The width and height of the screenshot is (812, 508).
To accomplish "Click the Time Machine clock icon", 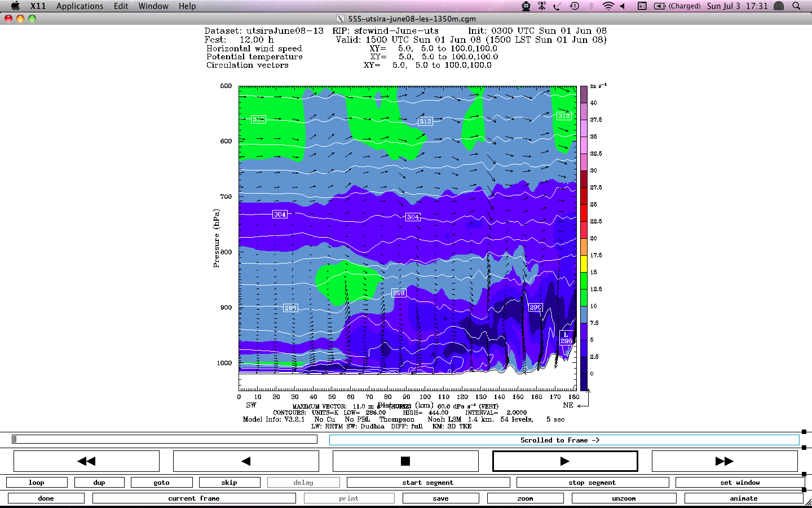I will coord(575,6).
